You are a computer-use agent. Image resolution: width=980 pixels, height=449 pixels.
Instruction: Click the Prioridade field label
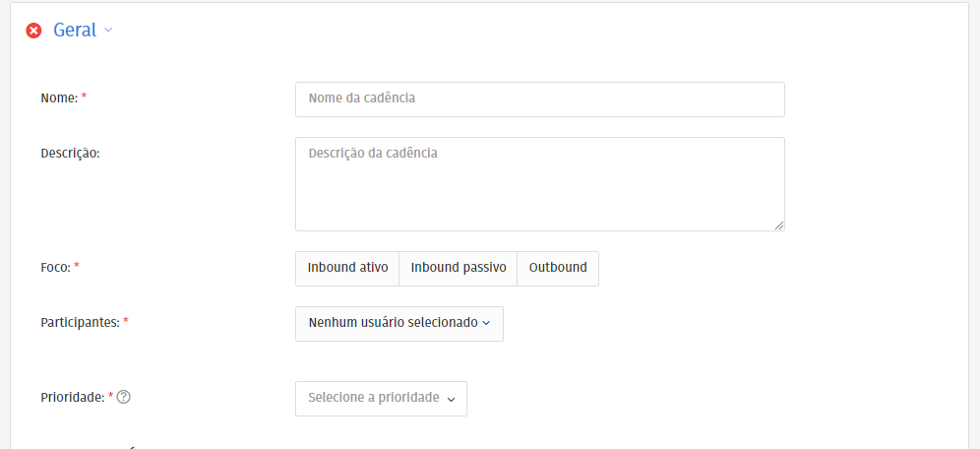point(72,397)
